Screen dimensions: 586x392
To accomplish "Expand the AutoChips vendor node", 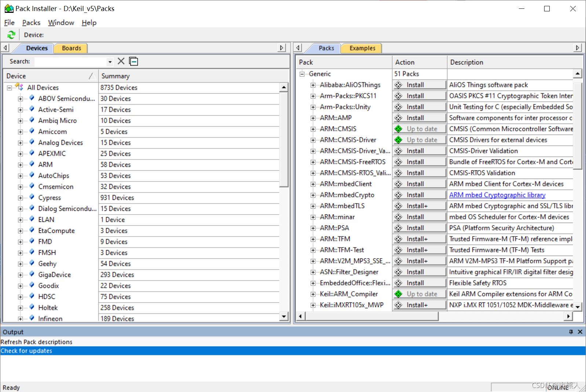I will (x=21, y=176).
